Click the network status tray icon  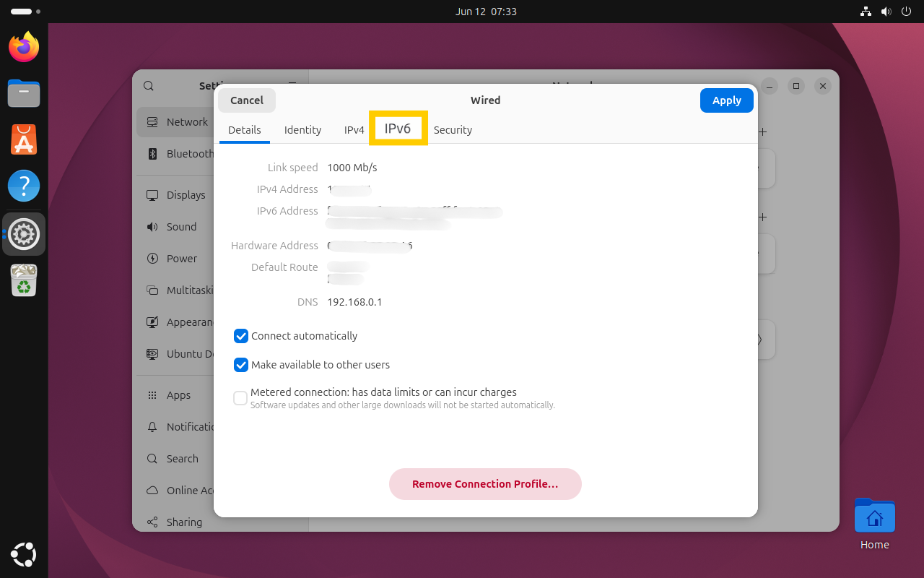[866, 12]
